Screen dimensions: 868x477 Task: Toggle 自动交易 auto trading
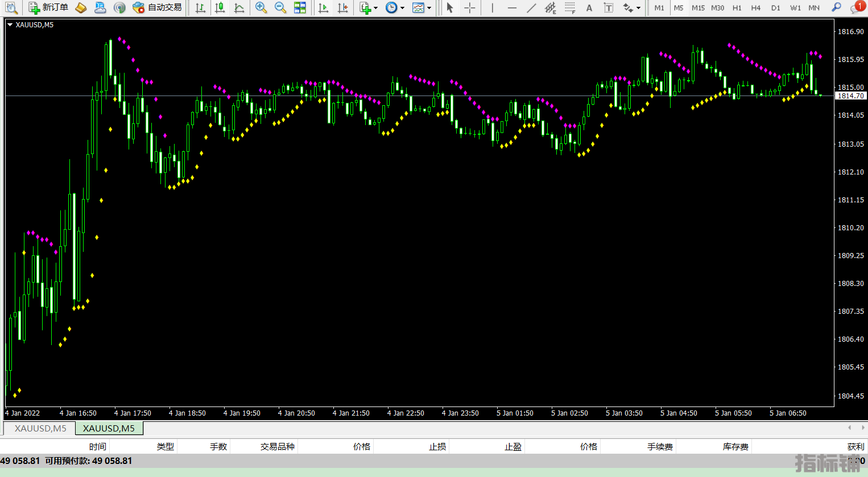pos(158,7)
